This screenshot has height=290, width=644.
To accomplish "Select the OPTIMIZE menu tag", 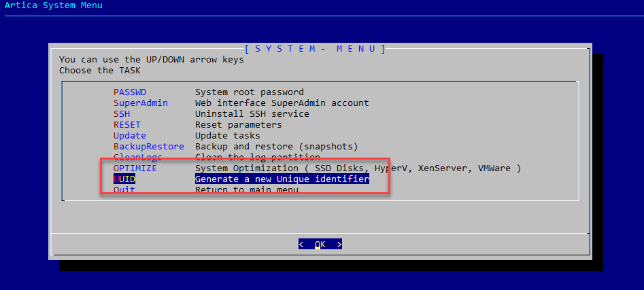I will (x=135, y=168).
